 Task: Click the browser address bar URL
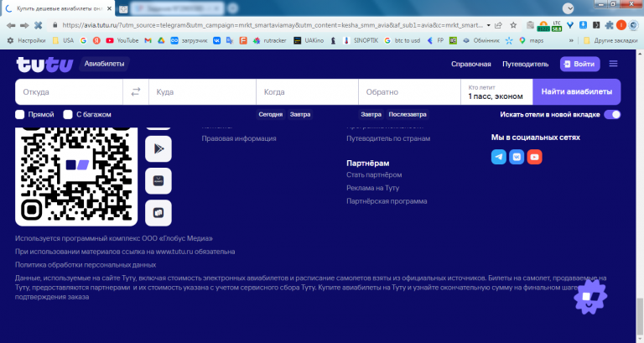coord(273,25)
